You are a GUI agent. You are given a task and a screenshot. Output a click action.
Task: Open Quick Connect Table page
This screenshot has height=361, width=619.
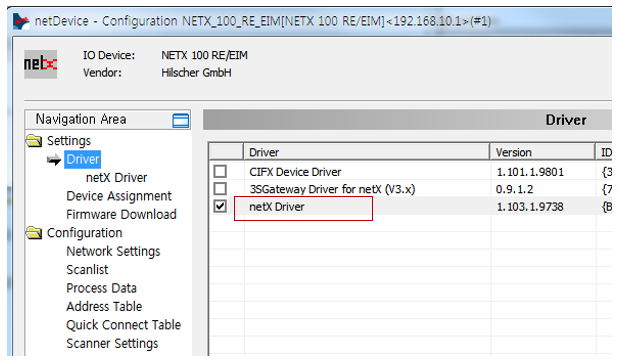[x=124, y=325]
